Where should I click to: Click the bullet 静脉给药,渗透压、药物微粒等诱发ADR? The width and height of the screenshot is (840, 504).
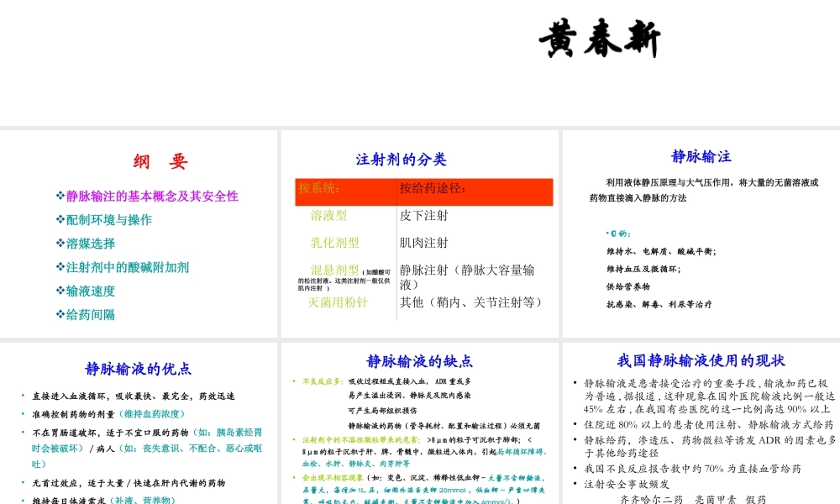point(710,446)
